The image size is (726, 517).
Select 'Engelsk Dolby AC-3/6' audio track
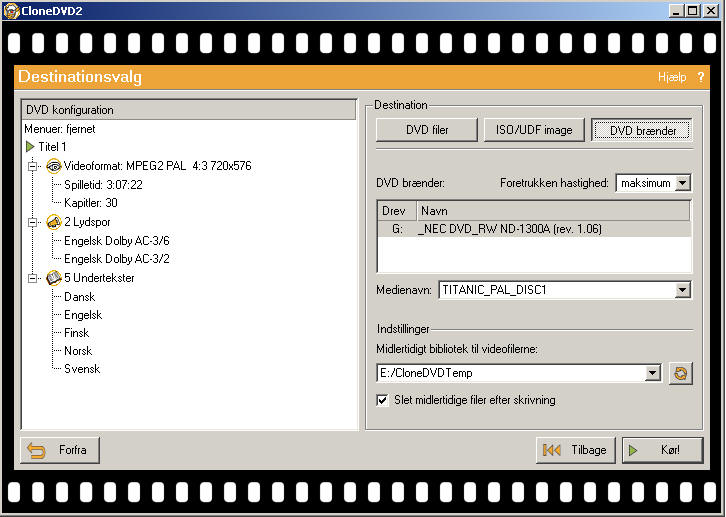click(x=117, y=241)
